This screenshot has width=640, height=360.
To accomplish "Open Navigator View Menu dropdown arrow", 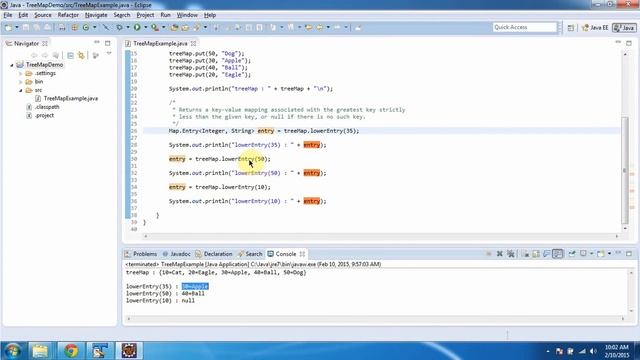I will pos(109,54).
